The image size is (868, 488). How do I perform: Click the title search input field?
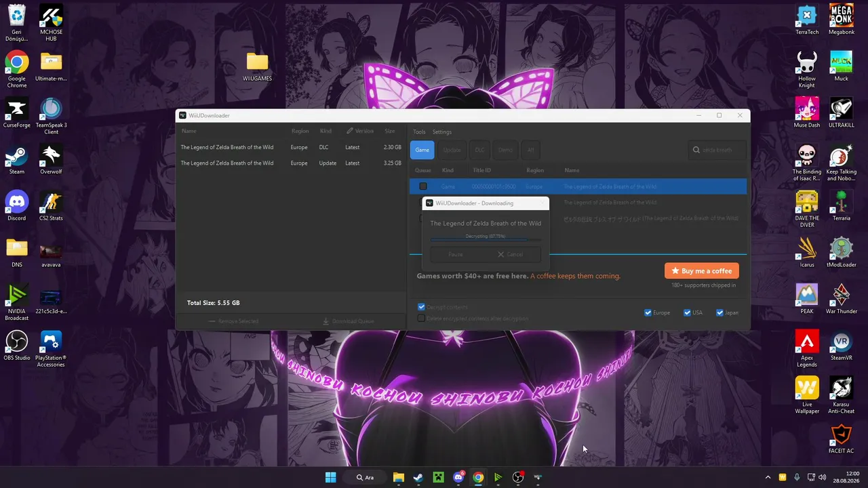tap(717, 150)
